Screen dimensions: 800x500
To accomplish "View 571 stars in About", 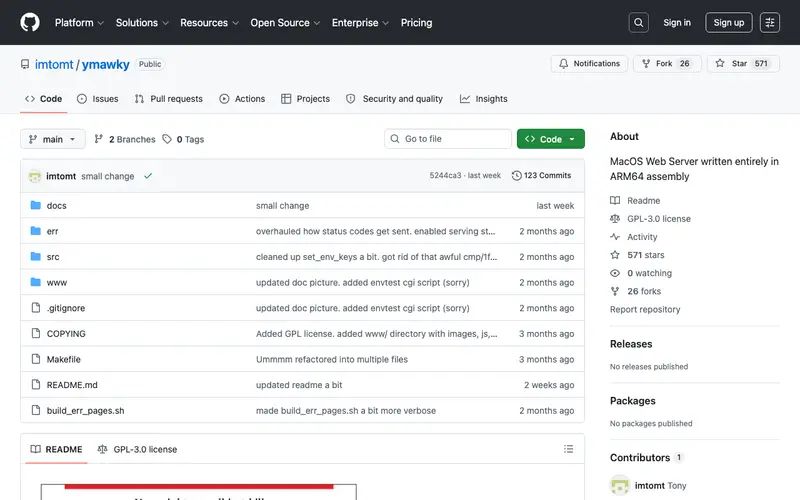I will 638,255.
